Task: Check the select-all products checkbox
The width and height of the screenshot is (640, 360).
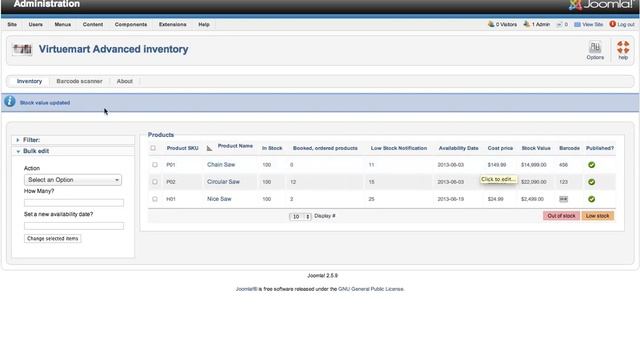Action: [153, 148]
